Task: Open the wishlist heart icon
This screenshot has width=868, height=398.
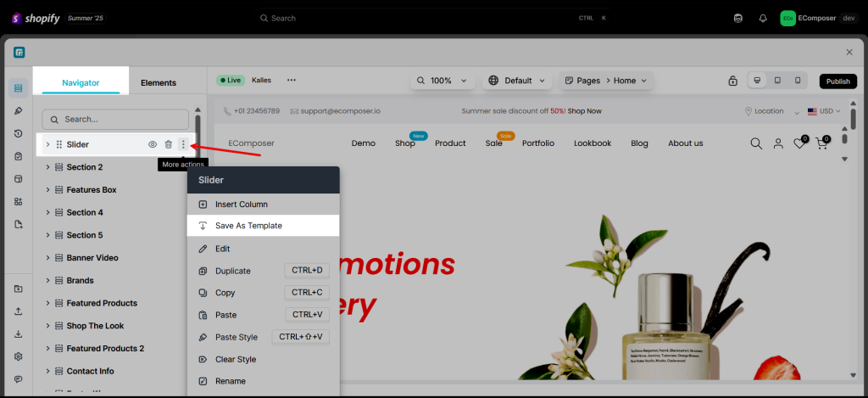Action: (800, 143)
